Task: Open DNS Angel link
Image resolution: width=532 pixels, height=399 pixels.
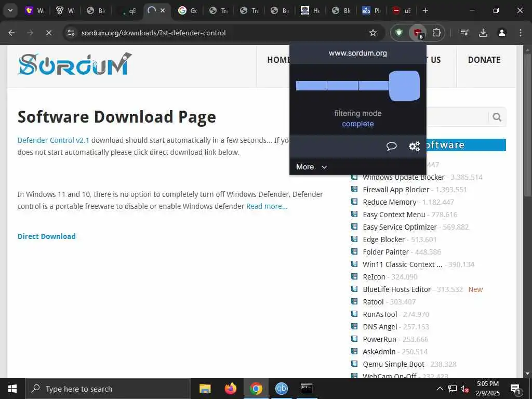Action: (380, 327)
